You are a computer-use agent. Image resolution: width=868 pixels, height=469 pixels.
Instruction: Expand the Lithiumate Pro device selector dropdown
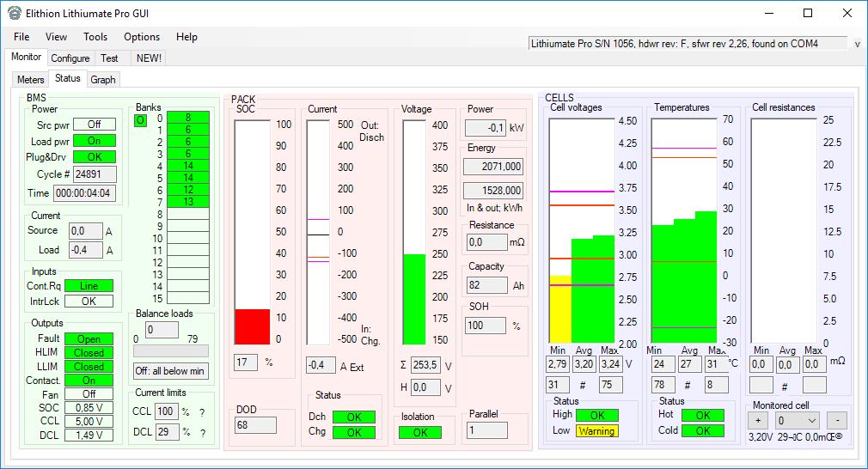(857, 43)
